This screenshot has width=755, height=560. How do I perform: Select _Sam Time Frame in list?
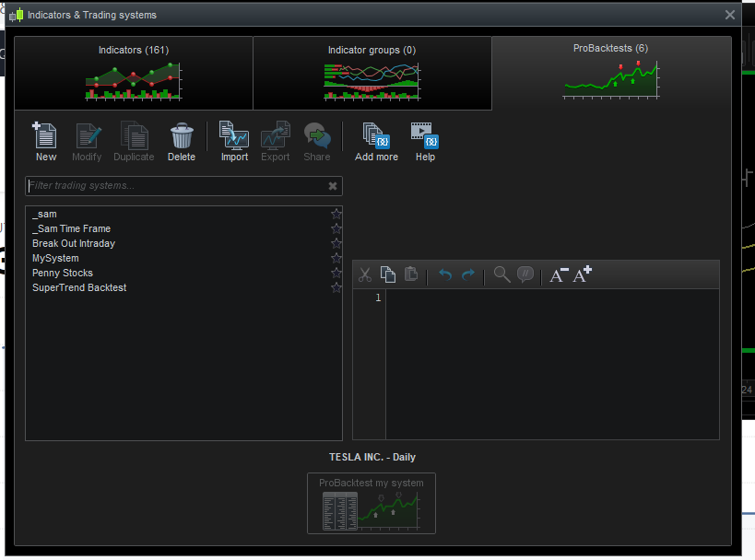click(x=183, y=229)
